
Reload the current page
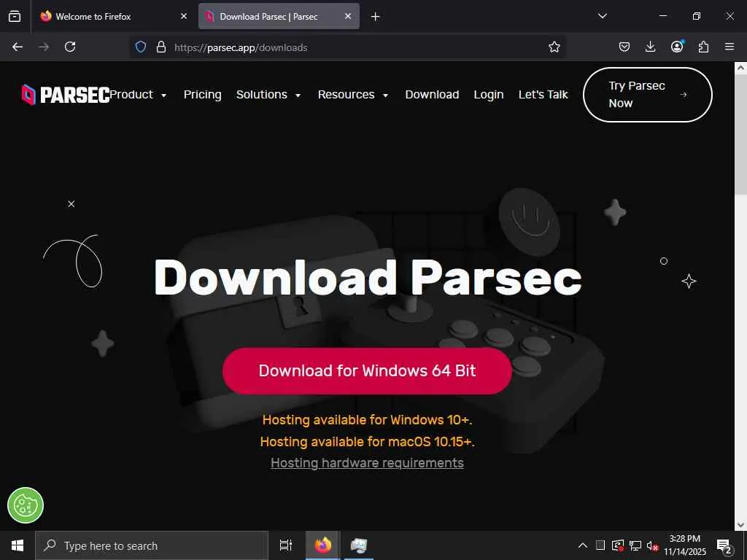coord(70,47)
